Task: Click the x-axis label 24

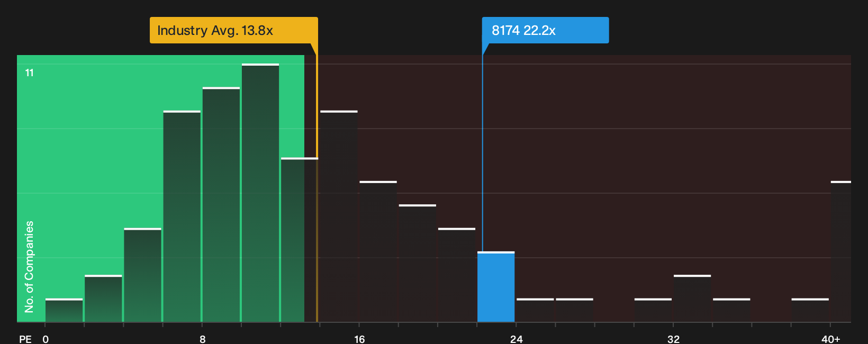Action: point(517,339)
